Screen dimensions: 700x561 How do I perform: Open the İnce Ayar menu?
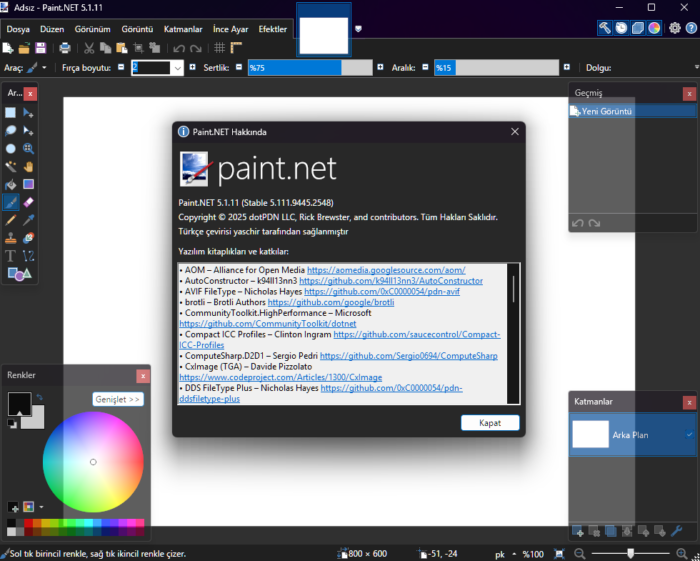click(230, 29)
